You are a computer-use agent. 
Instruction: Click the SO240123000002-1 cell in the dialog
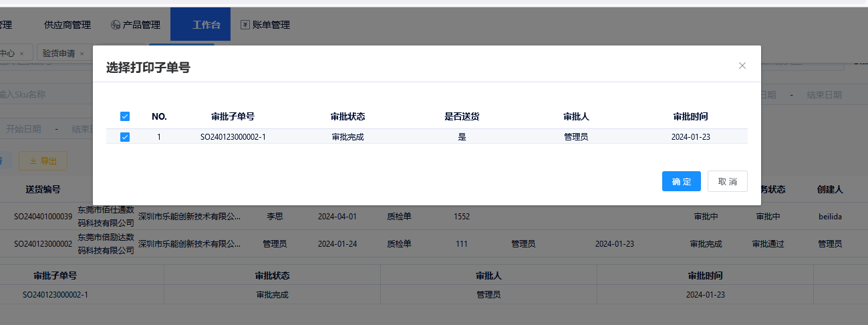point(233,137)
